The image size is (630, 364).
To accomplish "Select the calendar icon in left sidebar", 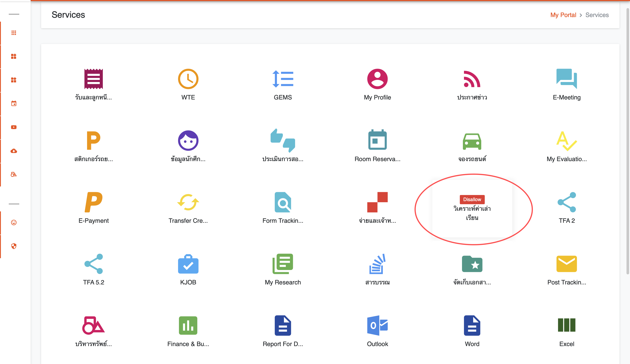I will coord(14,103).
